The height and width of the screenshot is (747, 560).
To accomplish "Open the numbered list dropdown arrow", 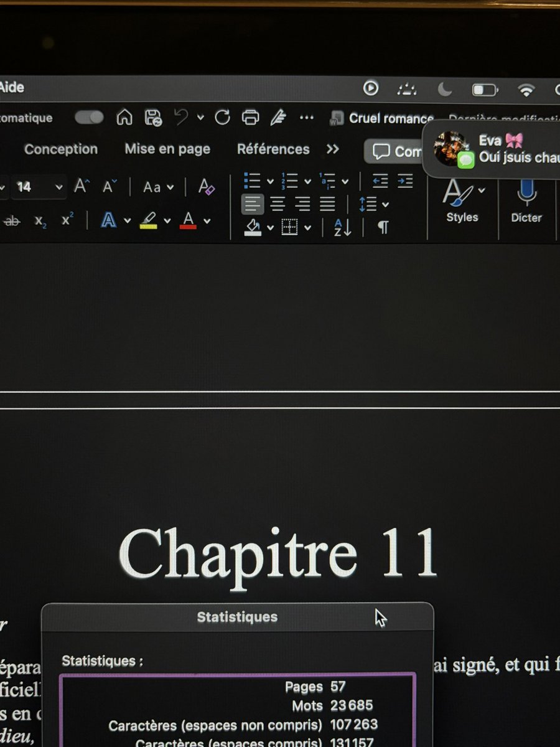I will tap(307, 181).
